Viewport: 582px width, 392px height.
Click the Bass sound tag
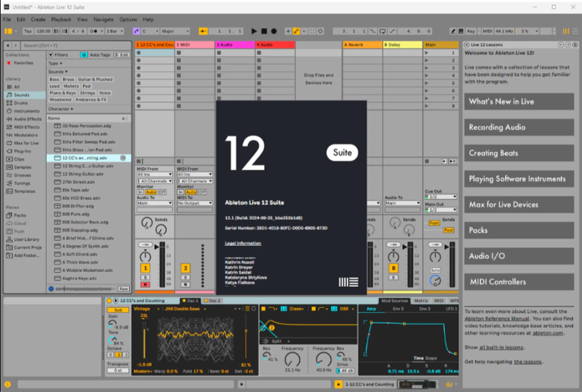coord(54,79)
